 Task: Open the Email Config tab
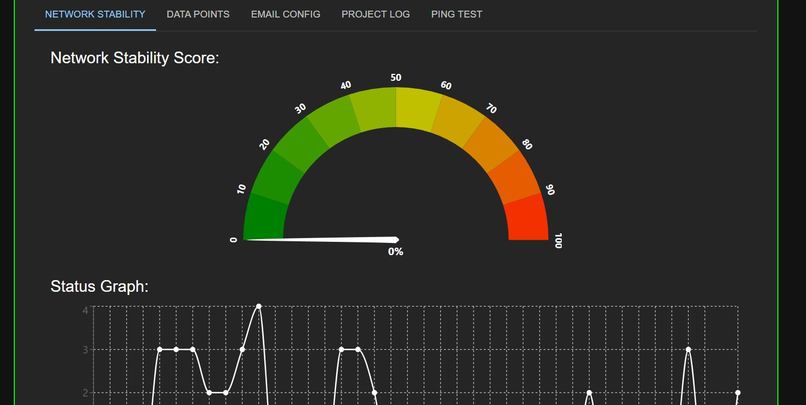tap(285, 14)
